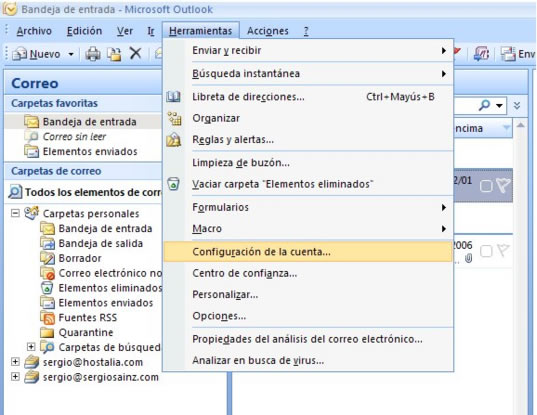Click the Quarantine folder icon
Viewport: 537px width, 415px height.
pyautogui.click(x=47, y=332)
